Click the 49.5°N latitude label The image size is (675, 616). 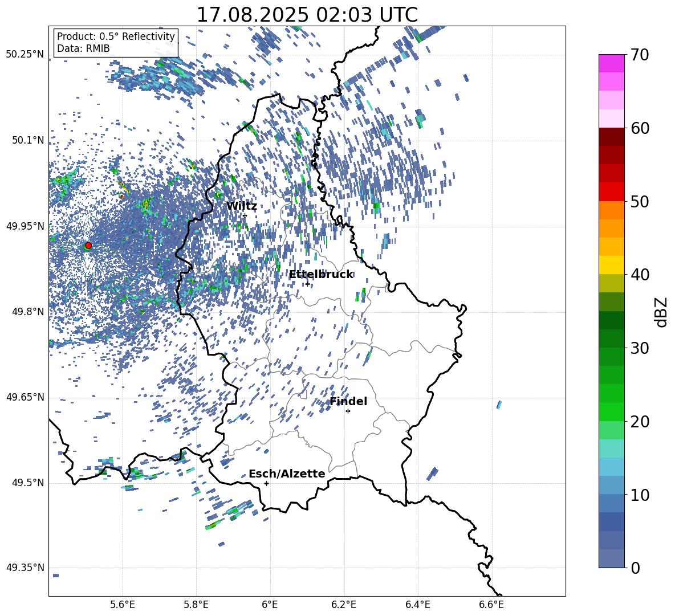27,483
